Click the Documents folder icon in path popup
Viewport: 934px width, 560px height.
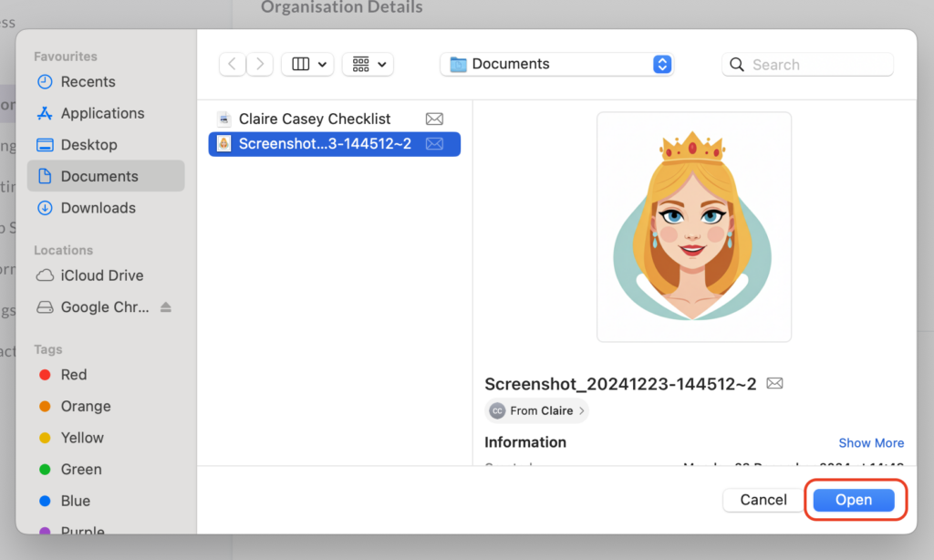pos(458,64)
